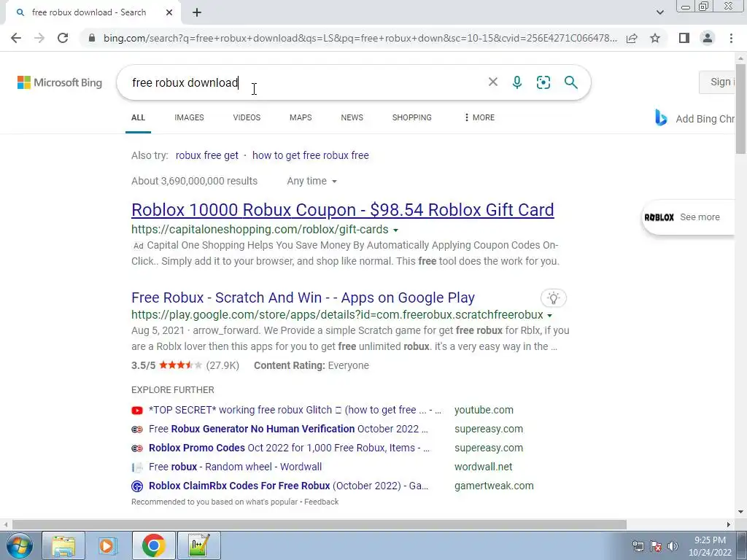The height and width of the screenshot is (560, 747).
Task: Click the browser forward arrow
Action: 39,38
